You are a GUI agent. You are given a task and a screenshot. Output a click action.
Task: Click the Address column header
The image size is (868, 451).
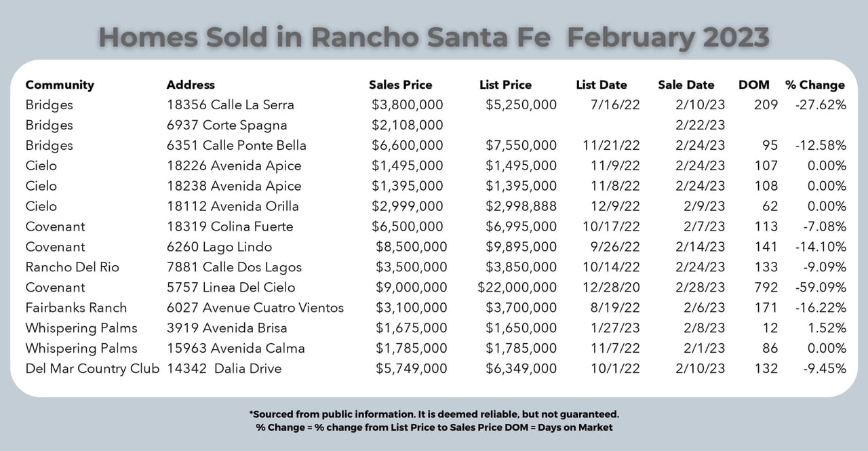coord(191,85)
